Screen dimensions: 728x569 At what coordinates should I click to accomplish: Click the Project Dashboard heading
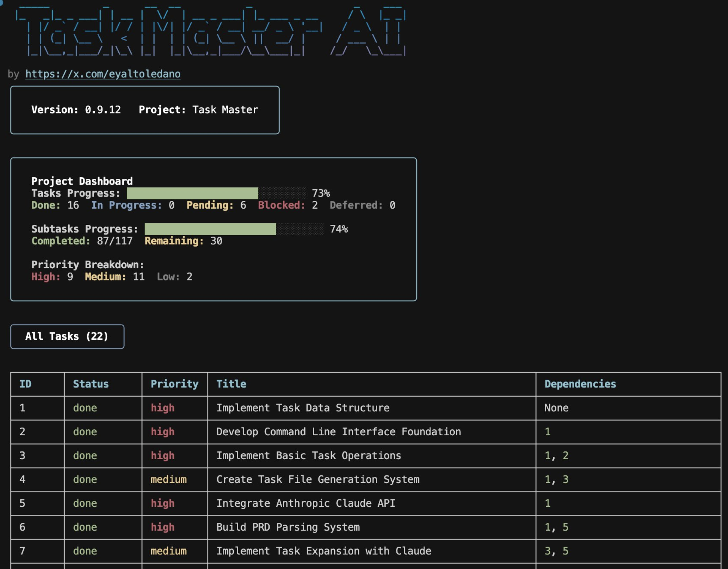pyautogui.click(x=82, y=181)
